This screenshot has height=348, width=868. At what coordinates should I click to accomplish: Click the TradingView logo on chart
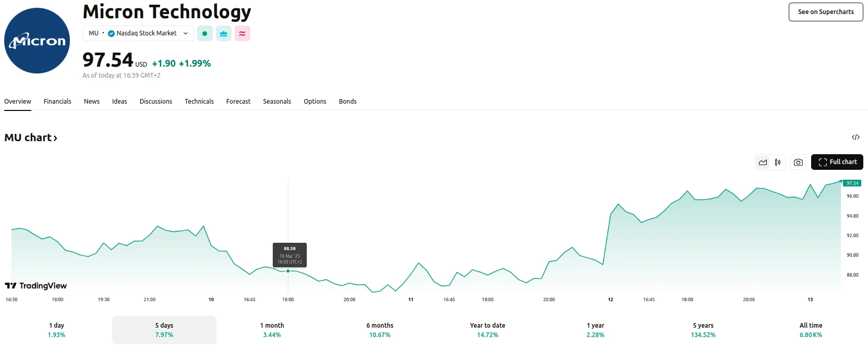[36, 285]
